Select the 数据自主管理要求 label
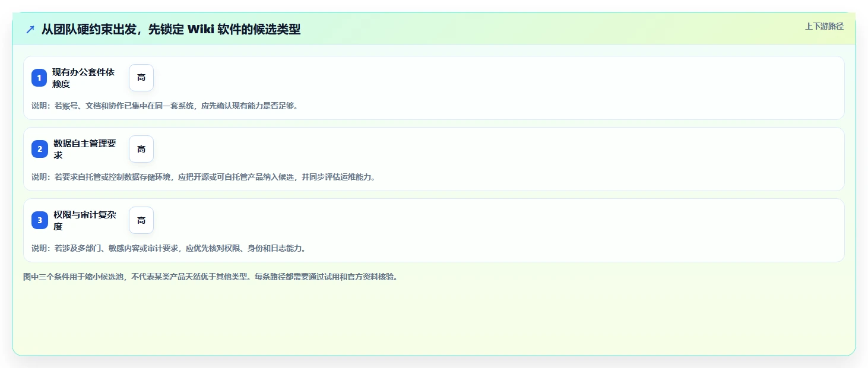Screen dimensions: 868x368 point(84,149)
